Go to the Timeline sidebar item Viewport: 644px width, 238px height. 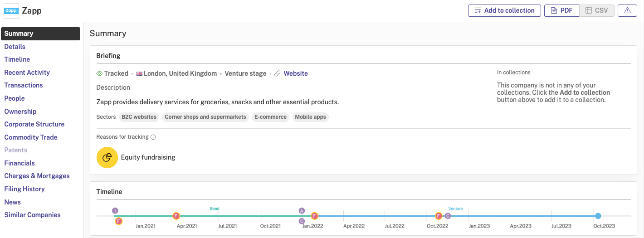pos(17,59)
